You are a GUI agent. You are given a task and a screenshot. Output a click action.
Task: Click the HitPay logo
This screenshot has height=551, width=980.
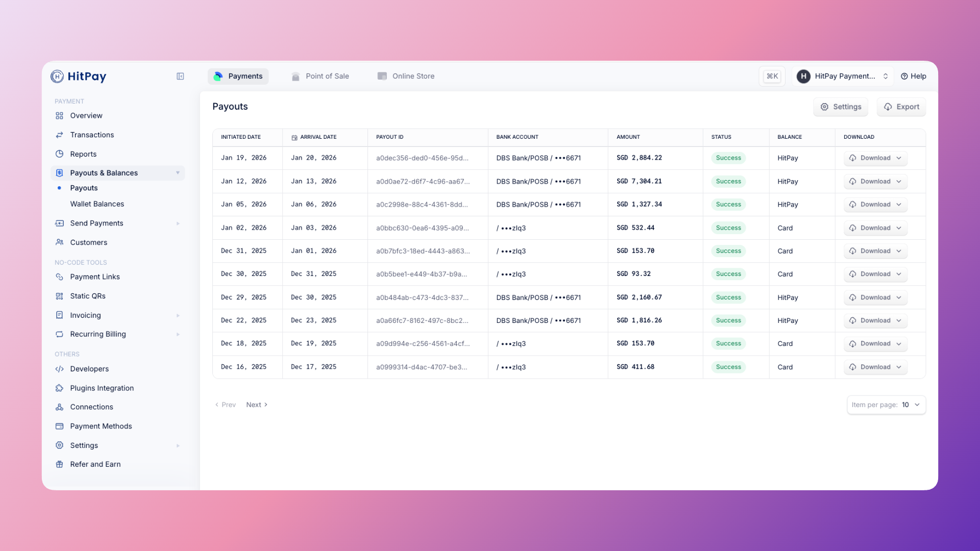(79, 76)
